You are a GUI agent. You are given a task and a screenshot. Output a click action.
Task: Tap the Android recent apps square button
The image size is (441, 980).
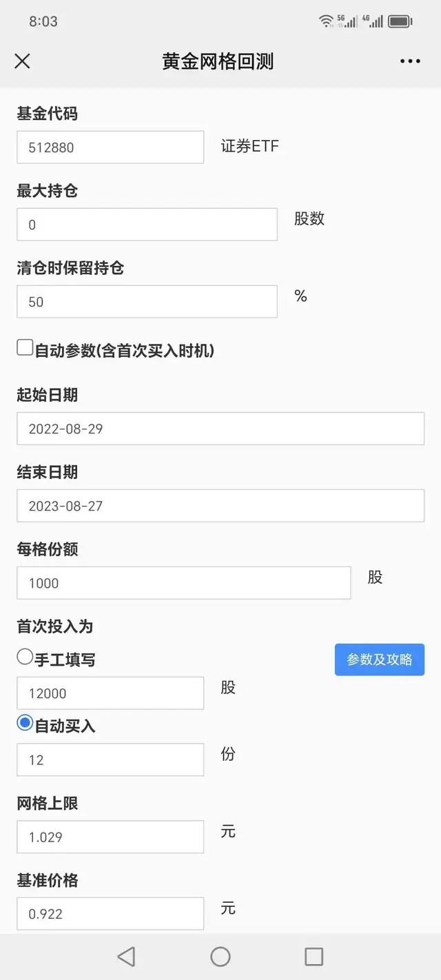(314, 956)
